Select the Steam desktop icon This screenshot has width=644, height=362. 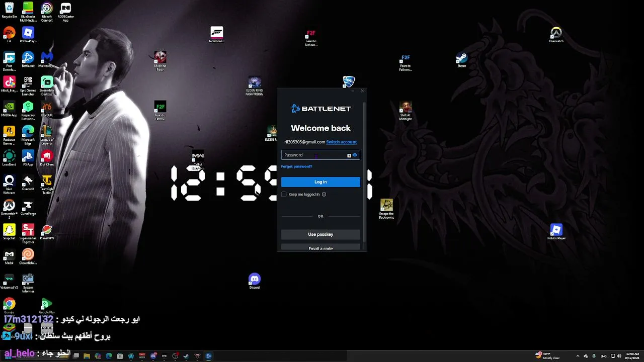tap(462, 59)
